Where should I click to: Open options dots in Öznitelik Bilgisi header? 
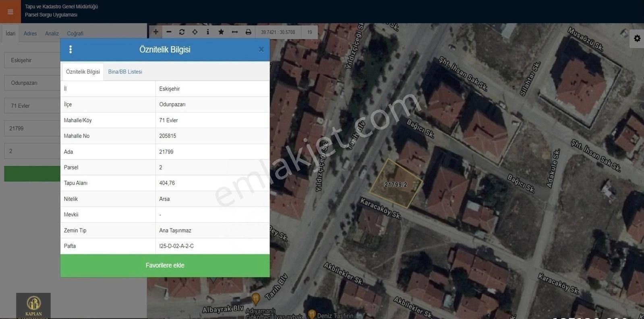(x=70, y=49)
